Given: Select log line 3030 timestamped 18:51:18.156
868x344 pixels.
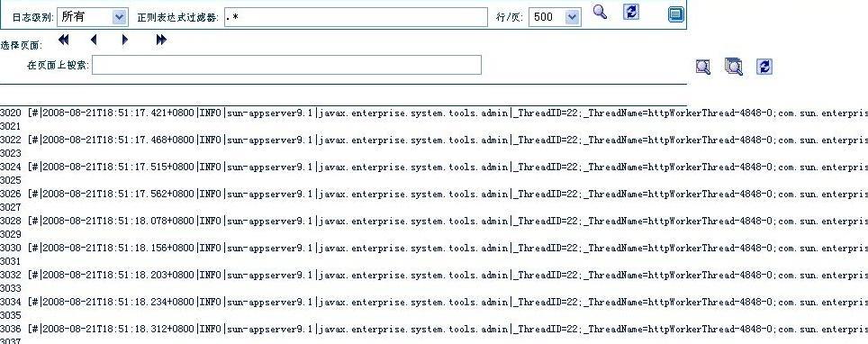Looking at the screenshot, I should click(x=434, y=248).
